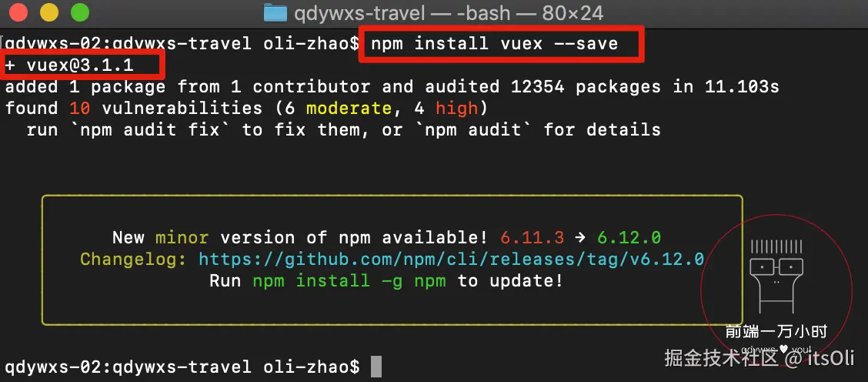The width and height of the screenshot is (868, 382).
Task: Click the 掘金技术社区 @ itsOli watermark
Action: [759, 358]
